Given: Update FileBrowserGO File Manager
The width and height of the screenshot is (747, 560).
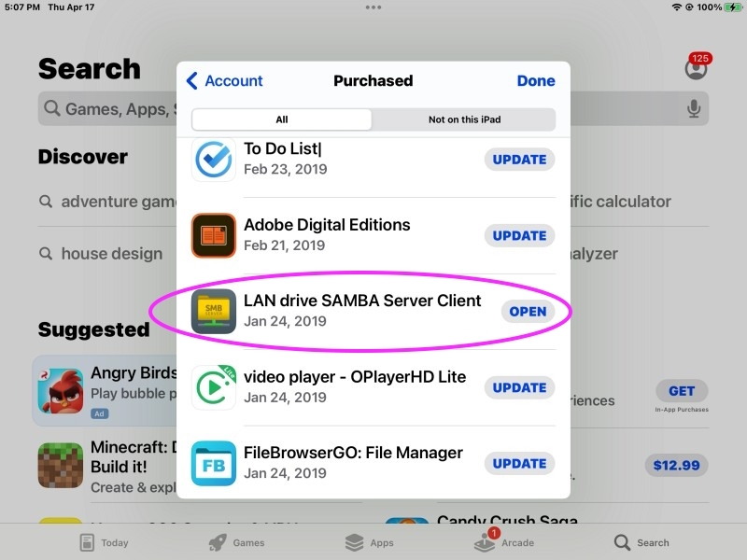Looking at the screenshot, I should pos(519,463).
